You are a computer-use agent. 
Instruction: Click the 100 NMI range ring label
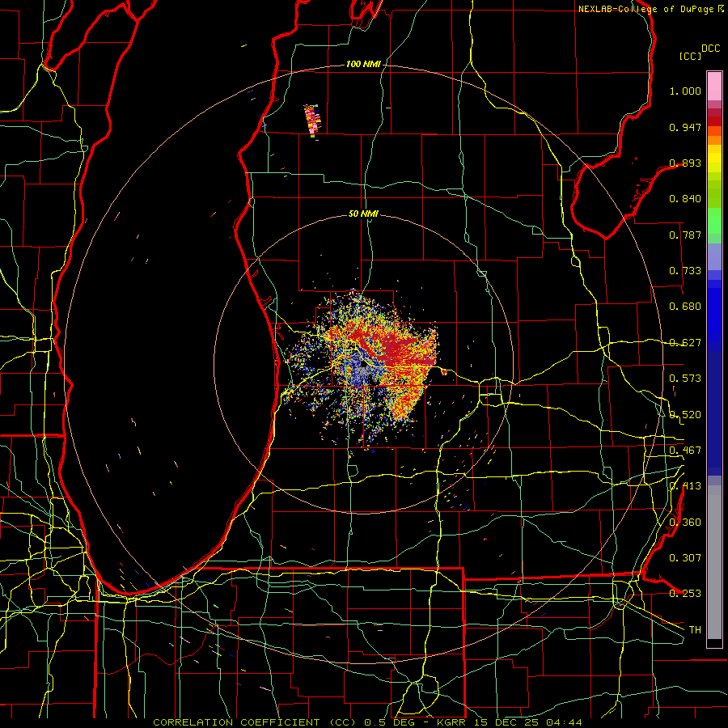[363, 64]
